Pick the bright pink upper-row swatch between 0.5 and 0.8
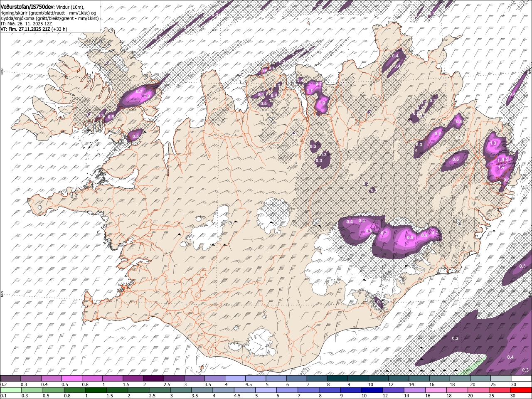The height and width of the screenshot is (399, 532). pyautogui.click(x=72, y=378)
